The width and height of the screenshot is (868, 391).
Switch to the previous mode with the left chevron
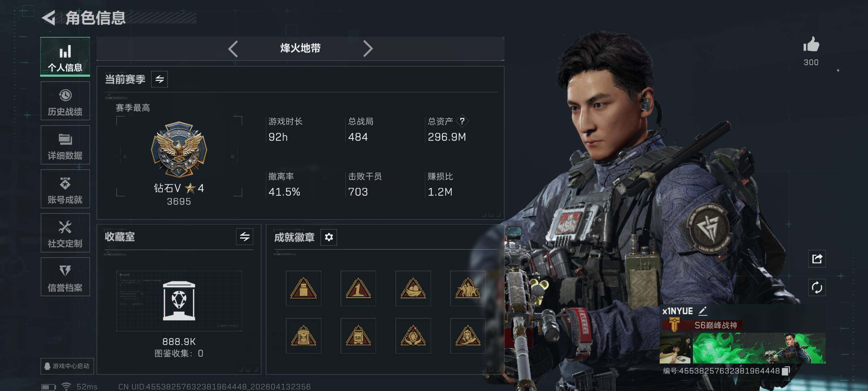point(233,49)
